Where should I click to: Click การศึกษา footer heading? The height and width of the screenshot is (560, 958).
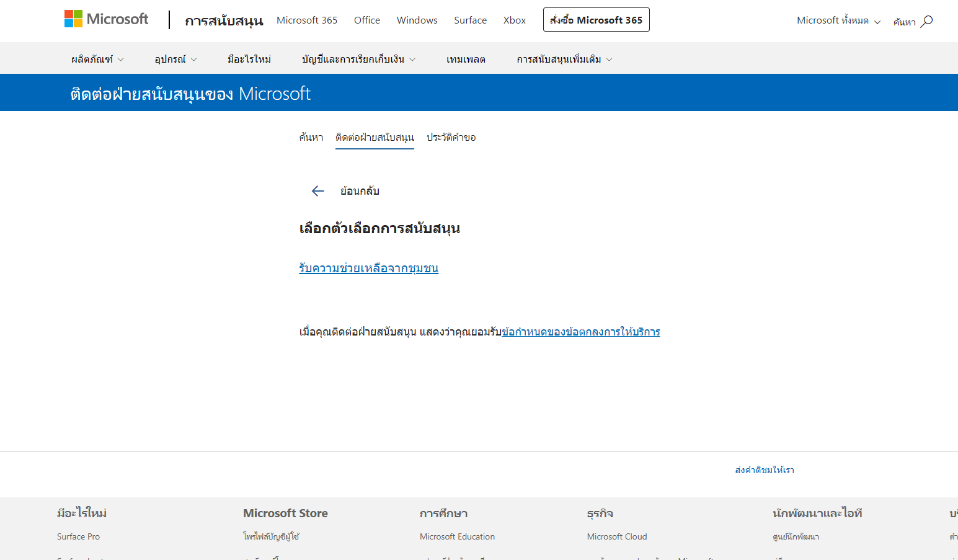(443, 513)
